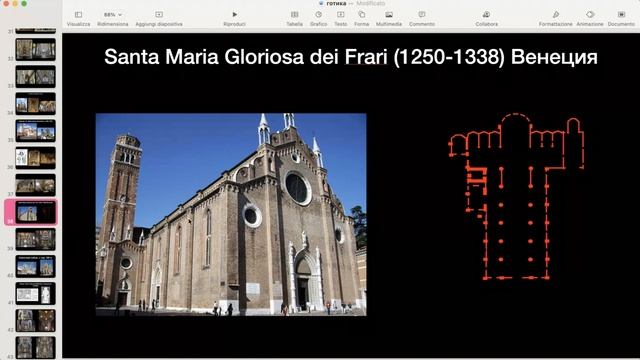This screenshot has width=640, height=360.
Task: Select slide 34 thumbnail in navigator
Action: tap(36, 104)
